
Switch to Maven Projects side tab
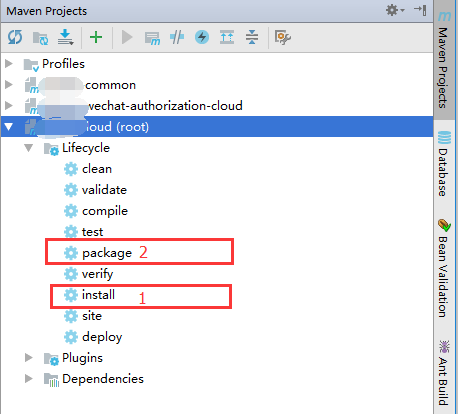(444, 59)
